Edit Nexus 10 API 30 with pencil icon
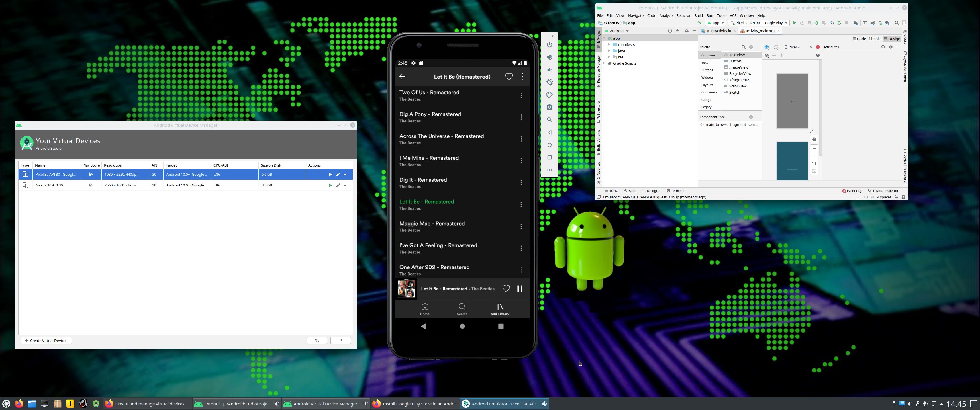 tap(338, 185)
